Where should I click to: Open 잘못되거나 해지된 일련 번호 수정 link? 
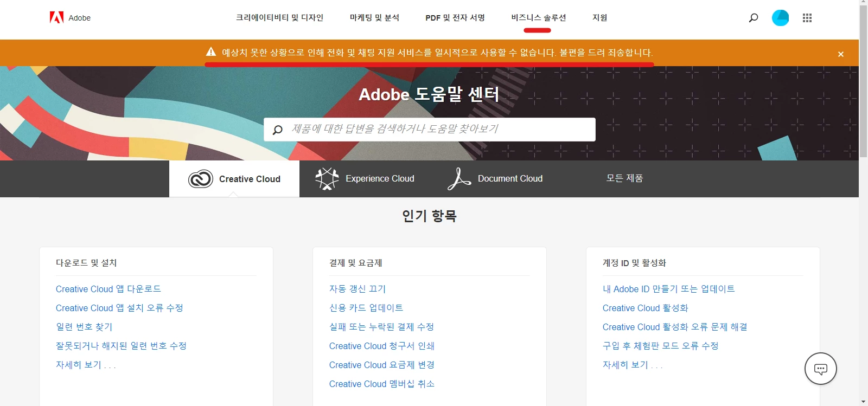coord(121,346)
